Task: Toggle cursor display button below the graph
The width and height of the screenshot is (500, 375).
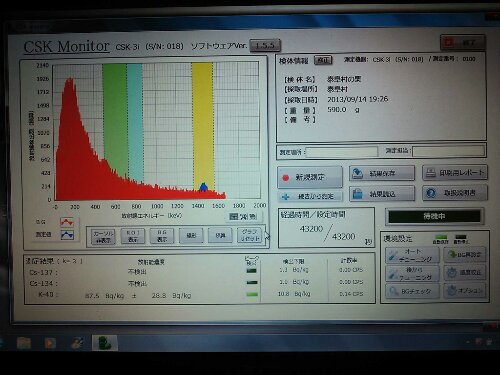Action: pyautogui.click(x=103, y=236)
